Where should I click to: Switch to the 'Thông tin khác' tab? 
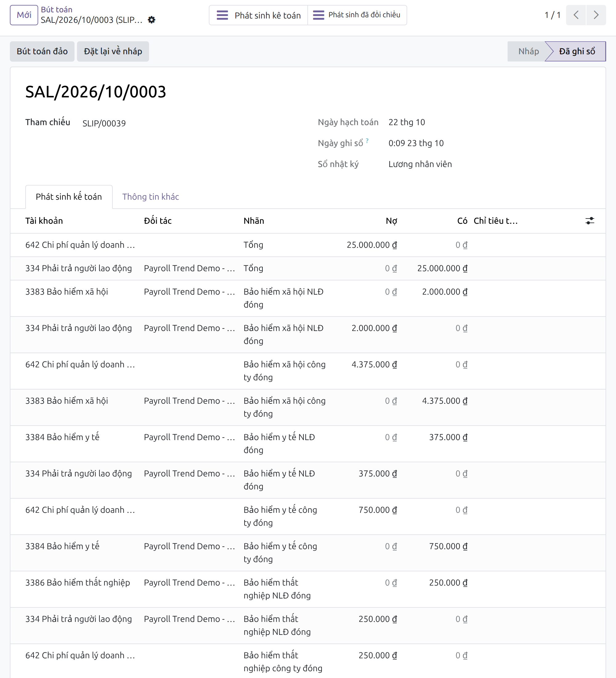point(151,197)
